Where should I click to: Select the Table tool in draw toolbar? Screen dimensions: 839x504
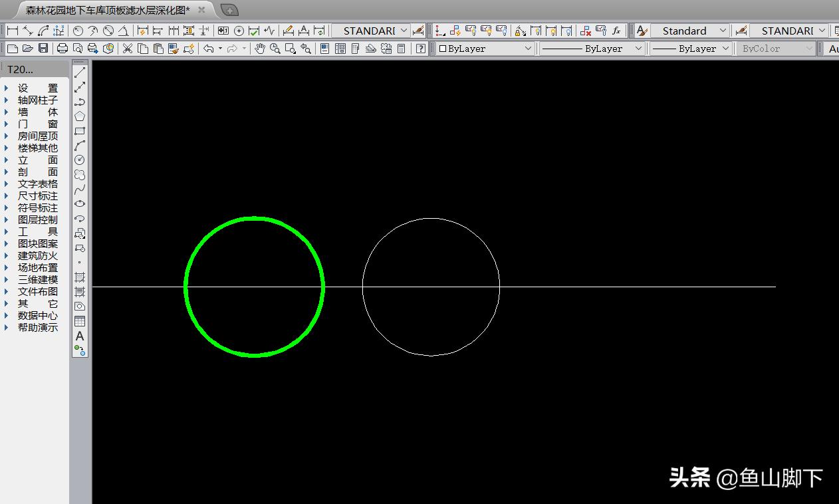coord(80,321)
